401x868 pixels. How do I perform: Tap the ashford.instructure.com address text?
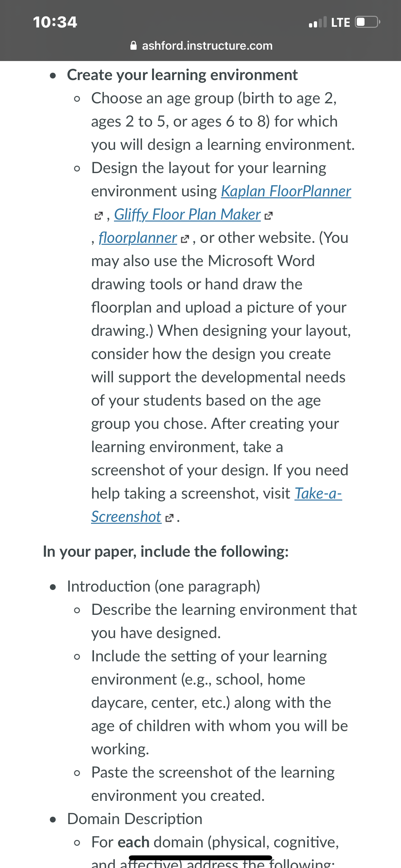coord(207,46)
